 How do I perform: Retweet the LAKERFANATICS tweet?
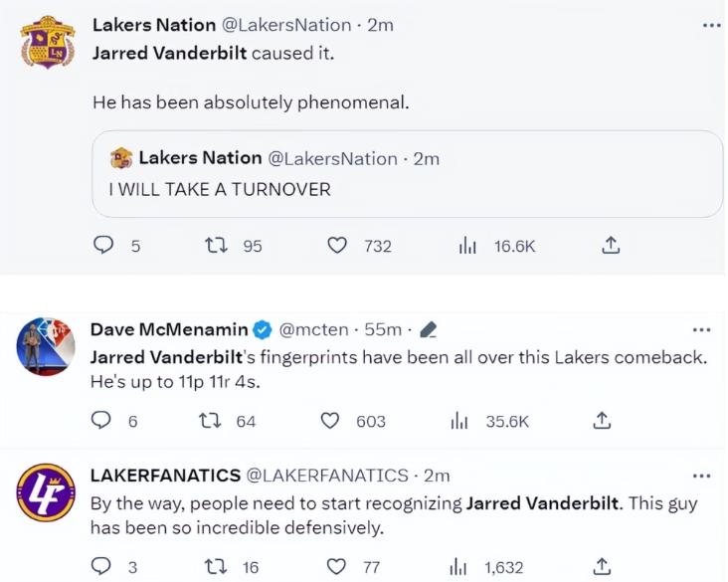212,567
